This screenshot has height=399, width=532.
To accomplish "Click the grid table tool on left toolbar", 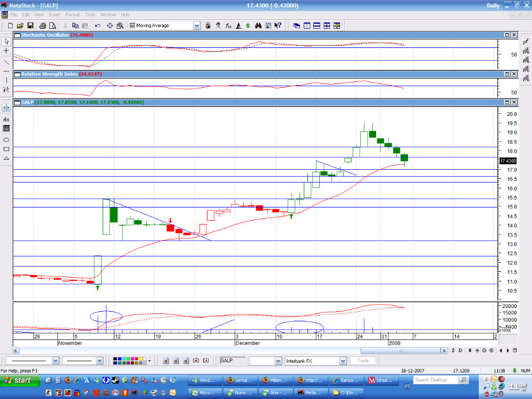I will click(x=6, y=128).
